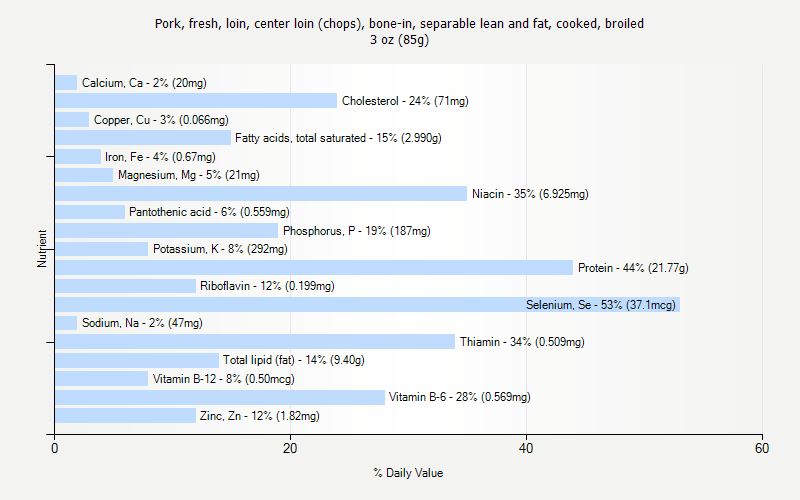This screenshot has height=500, width=800.
Task: Select the Vitamin B-12 8% label
Action: pyautogui.click(x=224, y=379)
